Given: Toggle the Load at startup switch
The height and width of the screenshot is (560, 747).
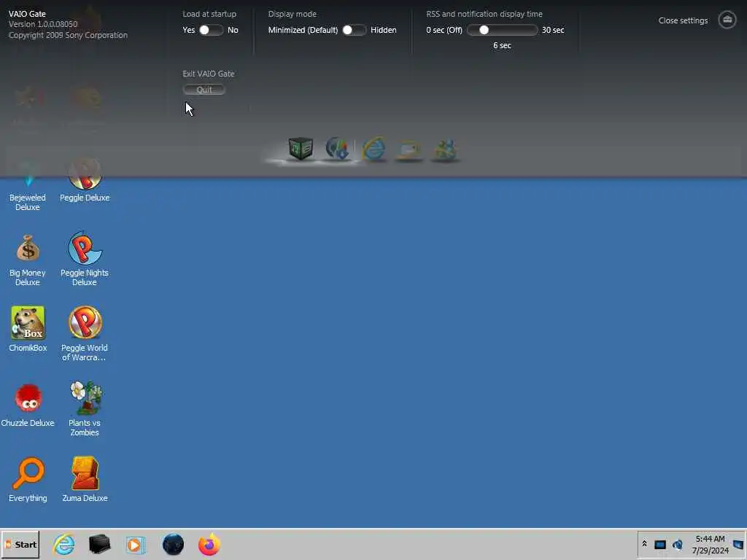Looking at the screenshot, I should tap(211, 30).
